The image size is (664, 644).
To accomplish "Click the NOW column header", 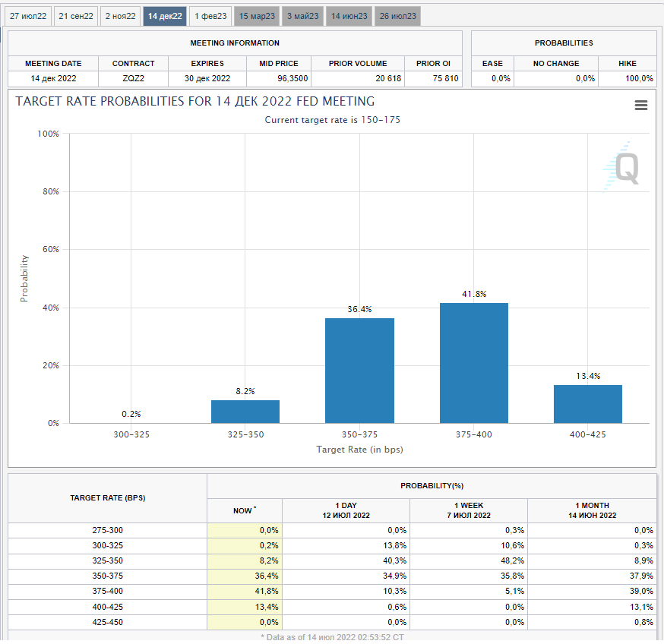I will point(244,510).
